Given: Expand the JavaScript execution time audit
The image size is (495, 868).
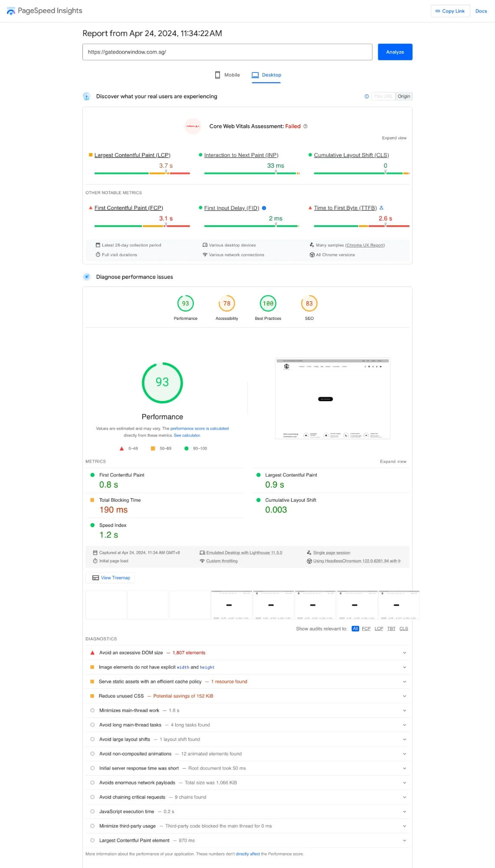Looking at the screenshot, I should pos(404,812).
